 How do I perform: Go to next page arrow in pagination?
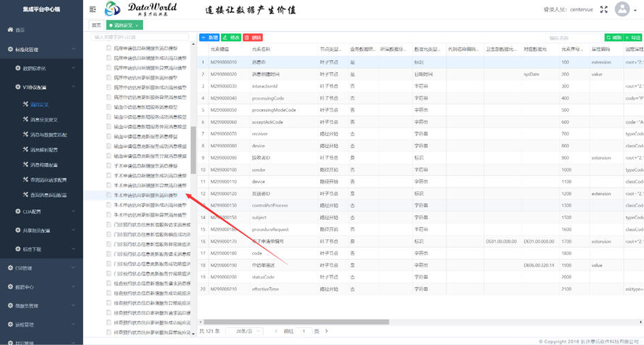click(326, 331)
